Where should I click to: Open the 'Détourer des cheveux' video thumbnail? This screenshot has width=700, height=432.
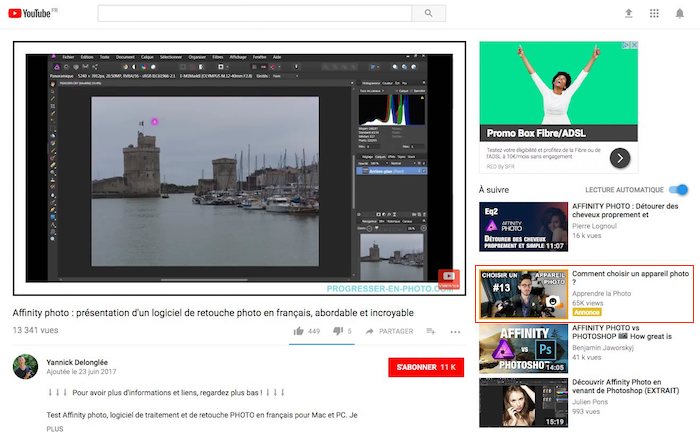(523, 229)
